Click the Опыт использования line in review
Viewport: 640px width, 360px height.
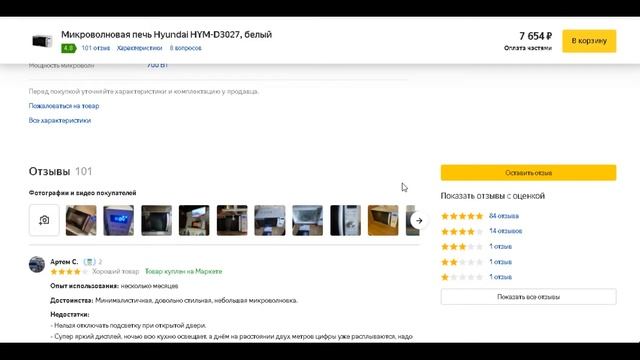coord(114,286)
